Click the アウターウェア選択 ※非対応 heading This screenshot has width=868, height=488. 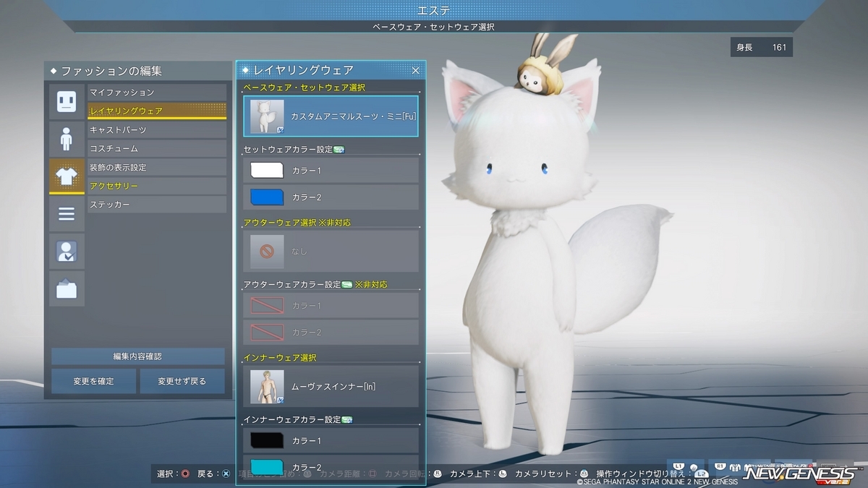point(297,223)
